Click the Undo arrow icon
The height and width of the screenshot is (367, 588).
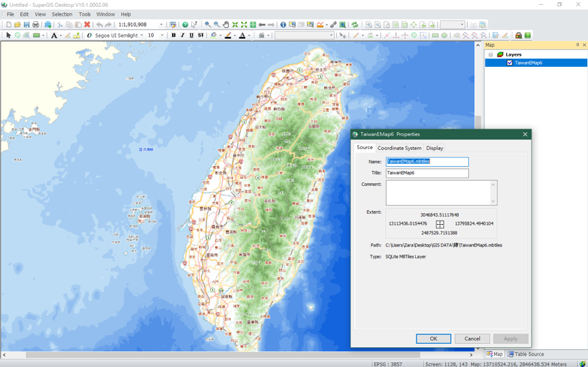(x=99, y=25)
